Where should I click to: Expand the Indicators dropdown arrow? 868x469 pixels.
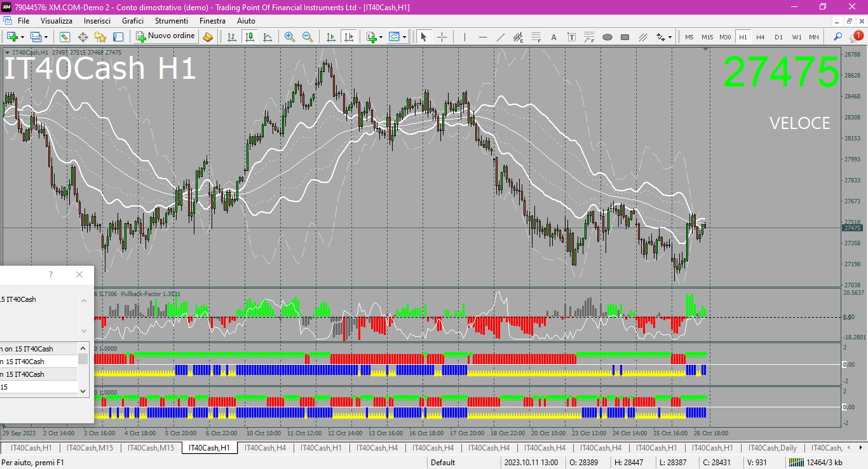pyautogui.click(x=381, y=37)
